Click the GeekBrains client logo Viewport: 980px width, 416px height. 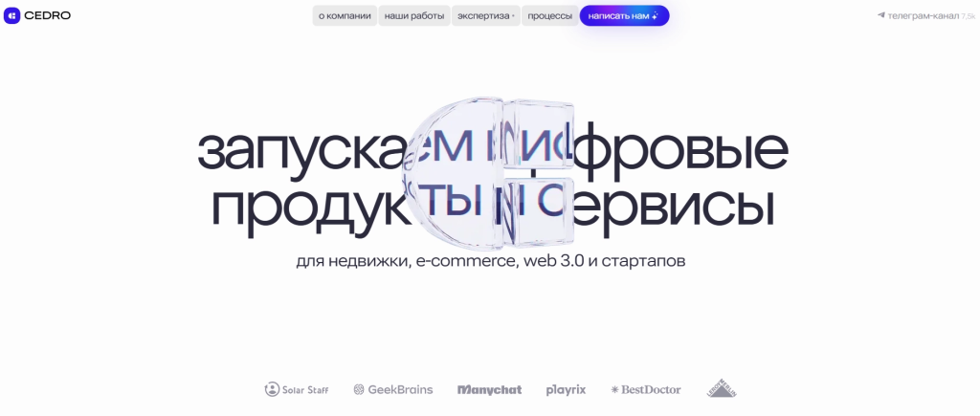pos(393,390)
